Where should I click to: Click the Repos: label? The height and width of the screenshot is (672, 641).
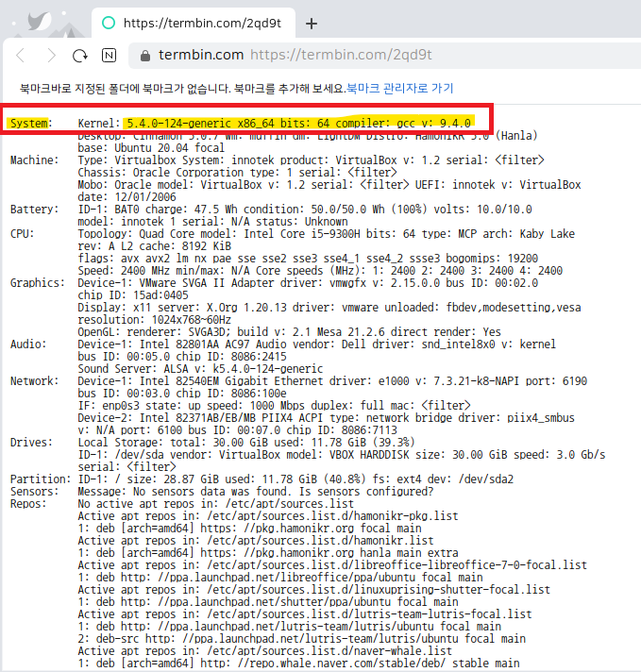pos(28,504)
